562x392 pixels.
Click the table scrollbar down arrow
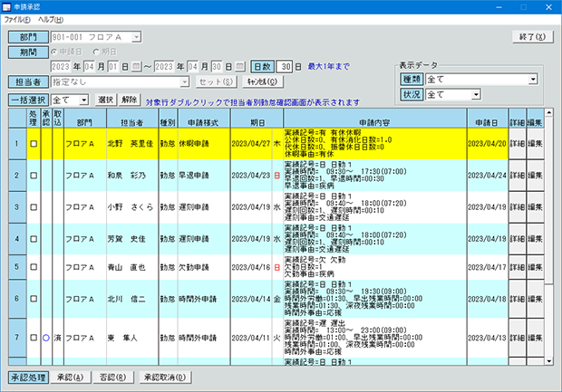[548, 361]
